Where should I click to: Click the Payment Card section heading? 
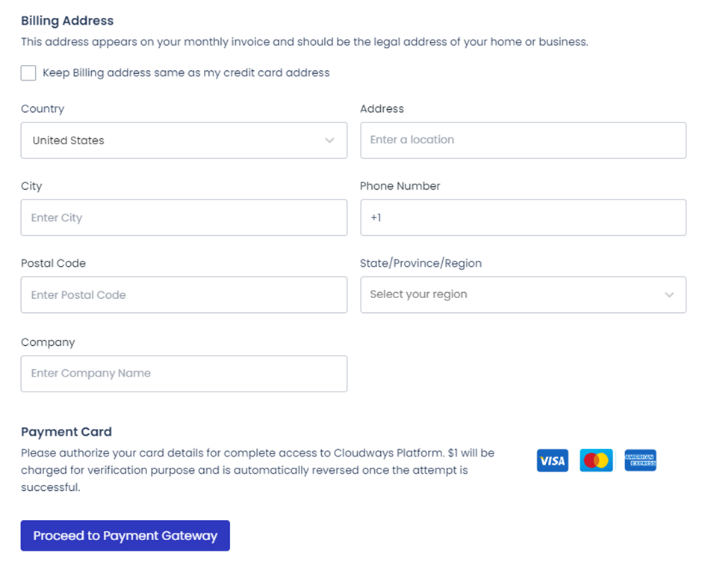66,432
